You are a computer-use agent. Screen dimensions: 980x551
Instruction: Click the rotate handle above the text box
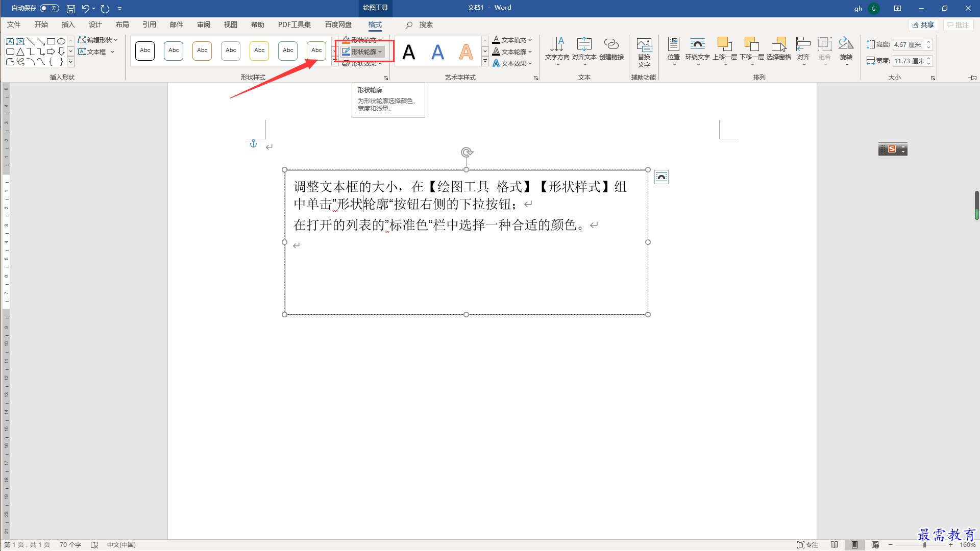[x=467, y=152]
